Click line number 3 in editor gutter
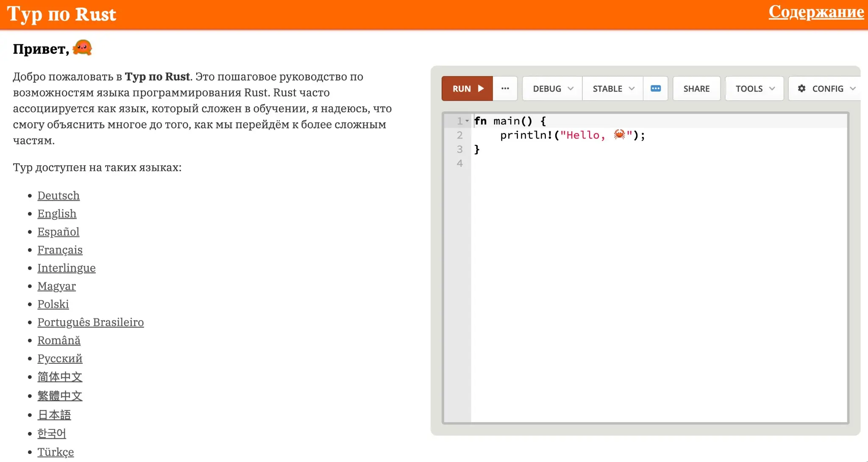Screen dimensions: 868x462 (459, 149)
